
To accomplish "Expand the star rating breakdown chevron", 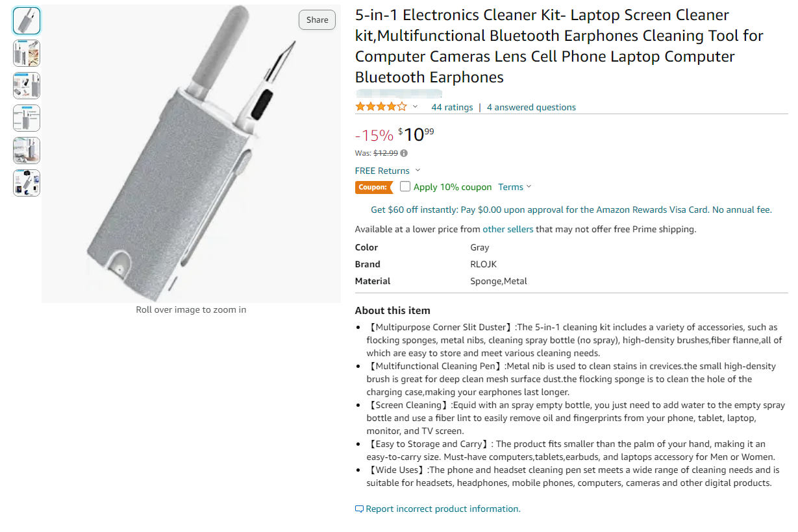I will [416, 107].
